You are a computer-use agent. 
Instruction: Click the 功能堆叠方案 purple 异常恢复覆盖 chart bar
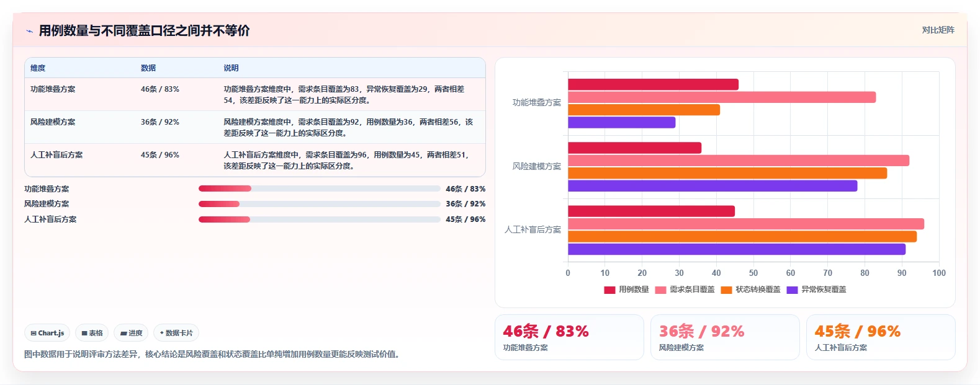(621, 123)
